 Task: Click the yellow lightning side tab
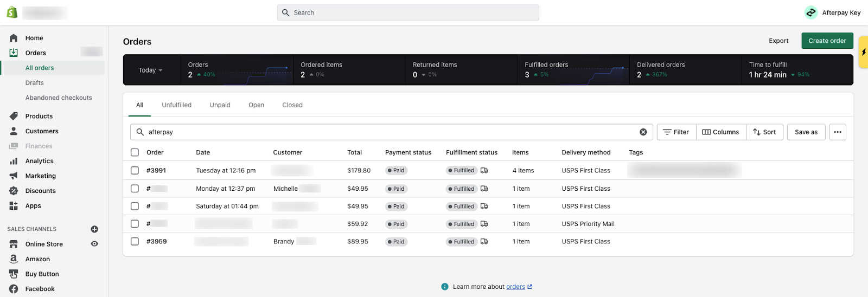863,52
